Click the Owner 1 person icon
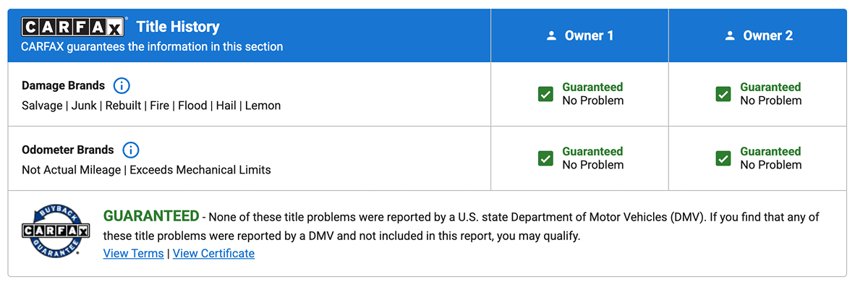868x295 pixels. [x=552, y=35]
